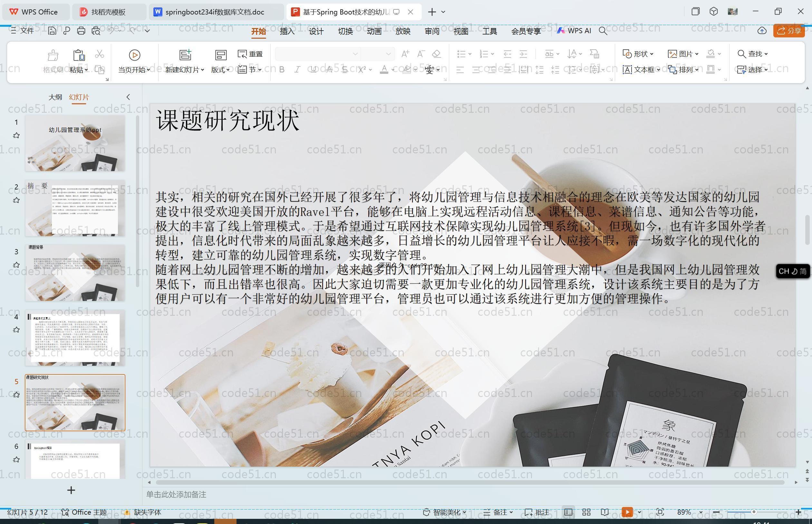The image size is (812, 524).
Task: Switch to the Outline (大纲) panel tab
Action: [x=55, y=97]
